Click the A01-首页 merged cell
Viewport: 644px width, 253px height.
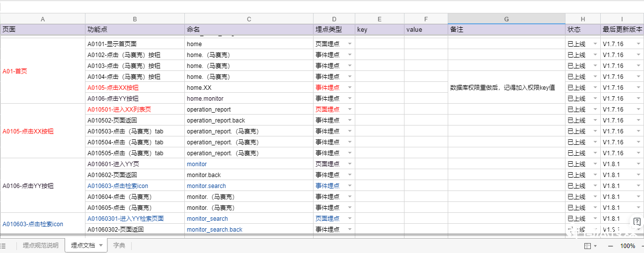click(15, 71)
